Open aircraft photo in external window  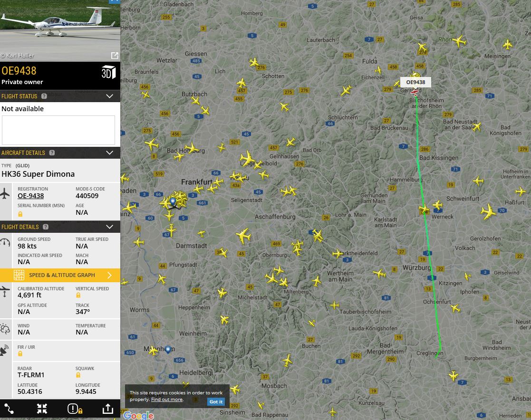coord(115,56)
